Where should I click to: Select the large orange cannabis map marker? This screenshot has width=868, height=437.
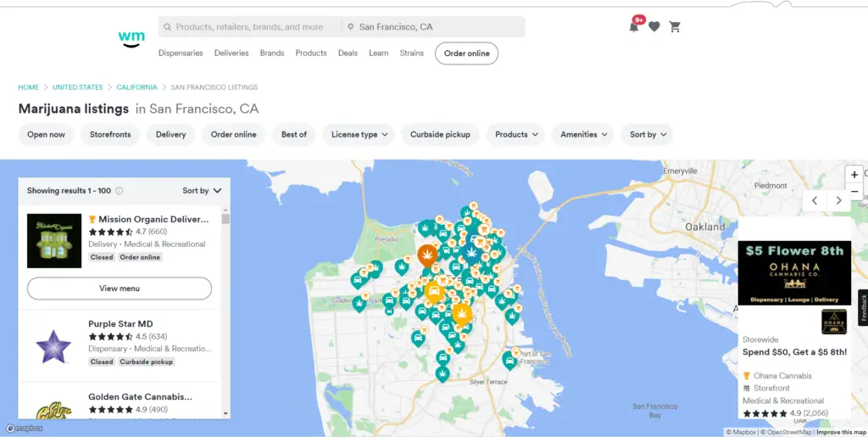coord(427,255)
